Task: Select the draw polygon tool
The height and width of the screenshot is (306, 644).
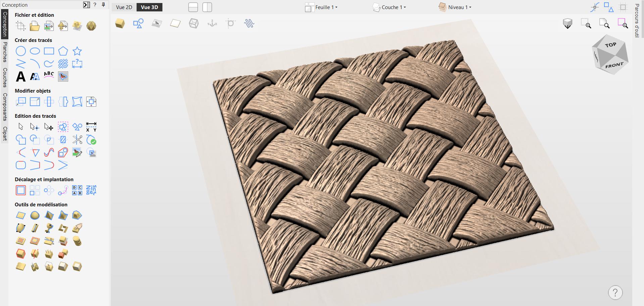Action: [x=63, y=51]
